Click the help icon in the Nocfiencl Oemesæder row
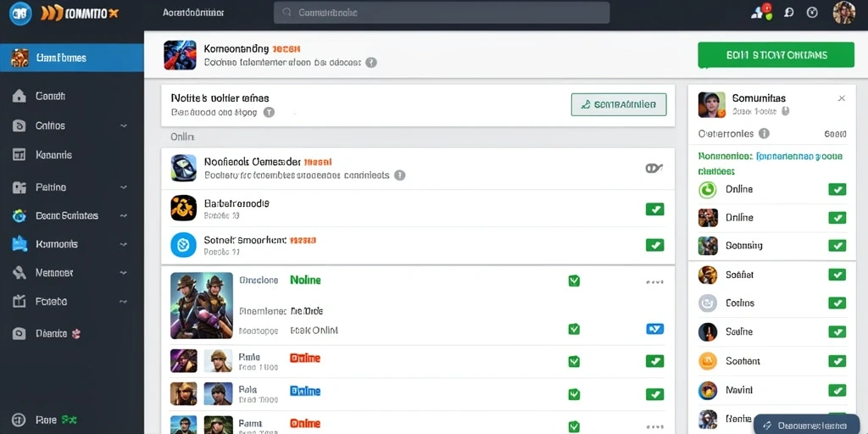This screenshot has height=434, width=868. [399, 175]
